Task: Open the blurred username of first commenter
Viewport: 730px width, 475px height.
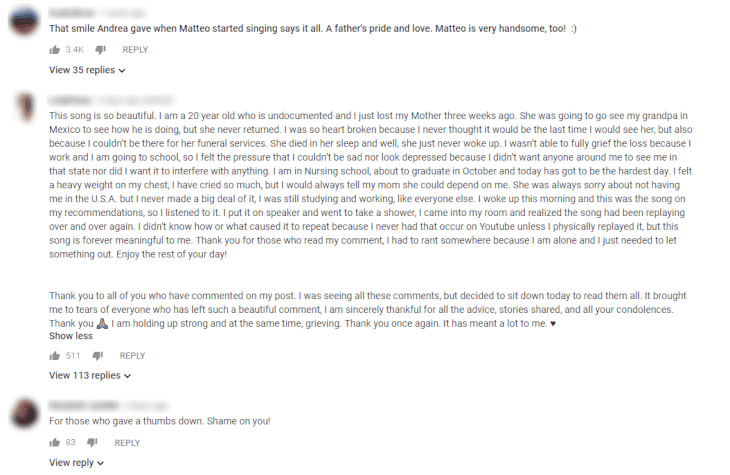Action: tap(71, 13)
